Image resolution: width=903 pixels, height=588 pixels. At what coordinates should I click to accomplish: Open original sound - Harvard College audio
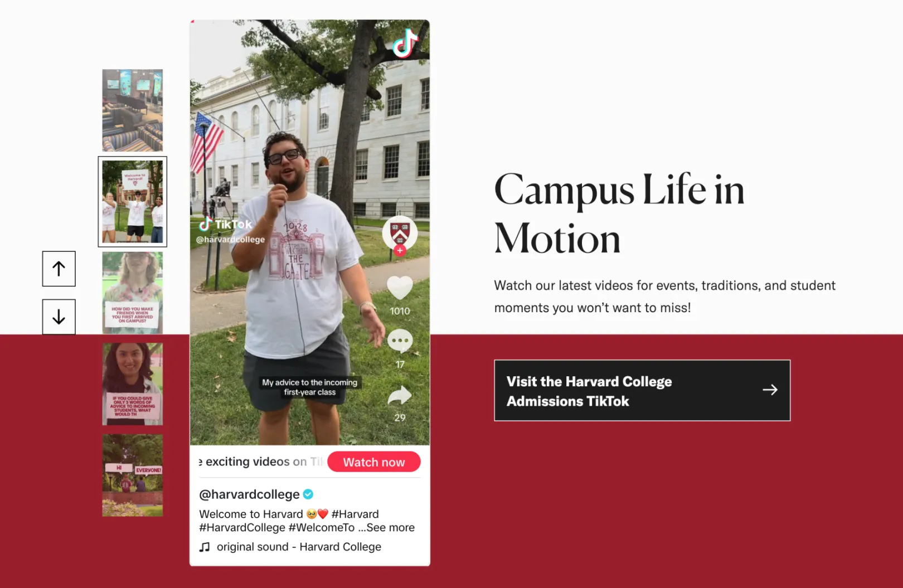pos(299,547)
